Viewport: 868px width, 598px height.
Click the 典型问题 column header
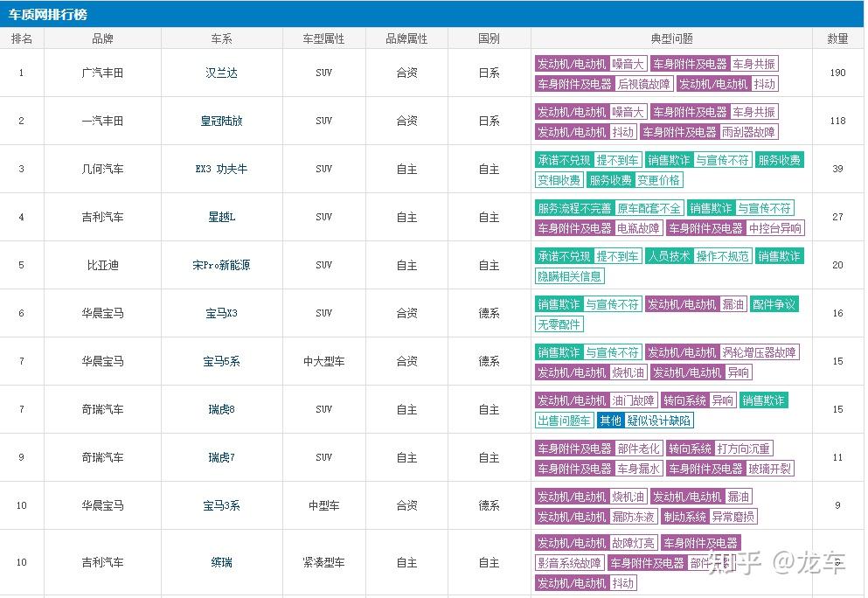[671, 38]
